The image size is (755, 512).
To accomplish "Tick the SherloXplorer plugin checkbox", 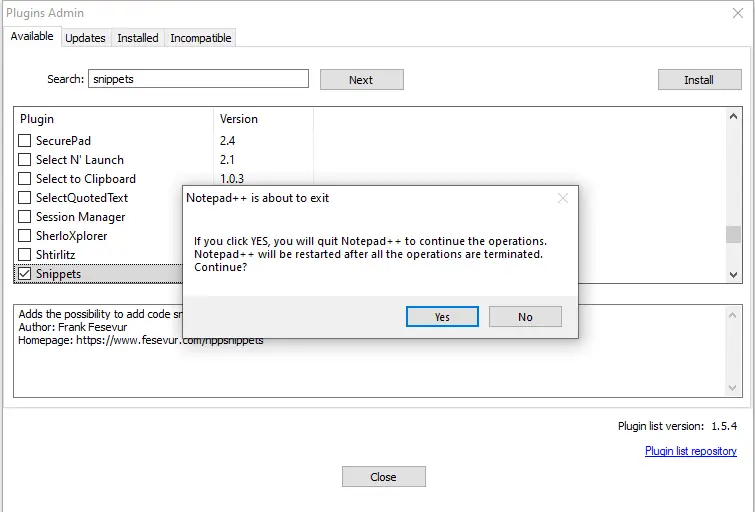I will [25, 236].
